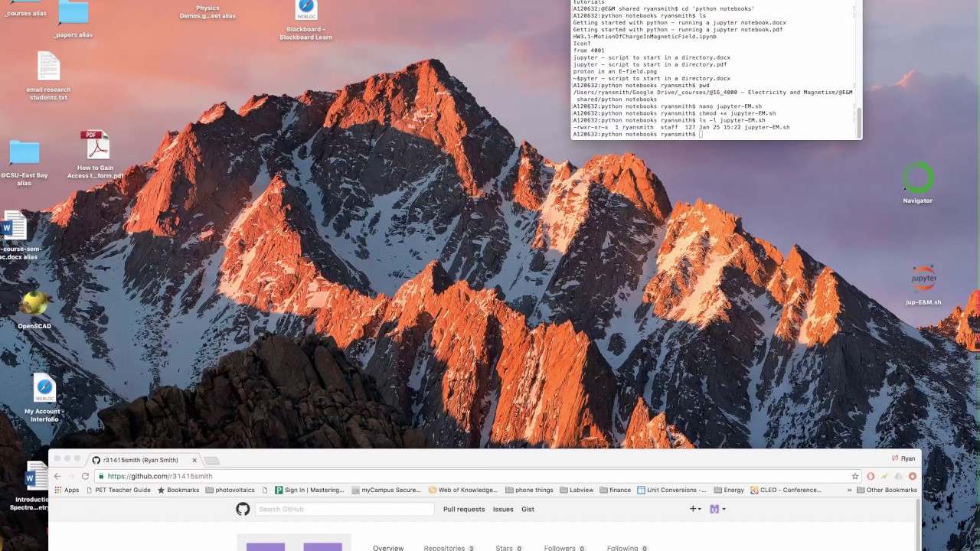Open the GitHub plus create-new dropdown
Screen dimensions: 980x551
[x=695, y=509]
